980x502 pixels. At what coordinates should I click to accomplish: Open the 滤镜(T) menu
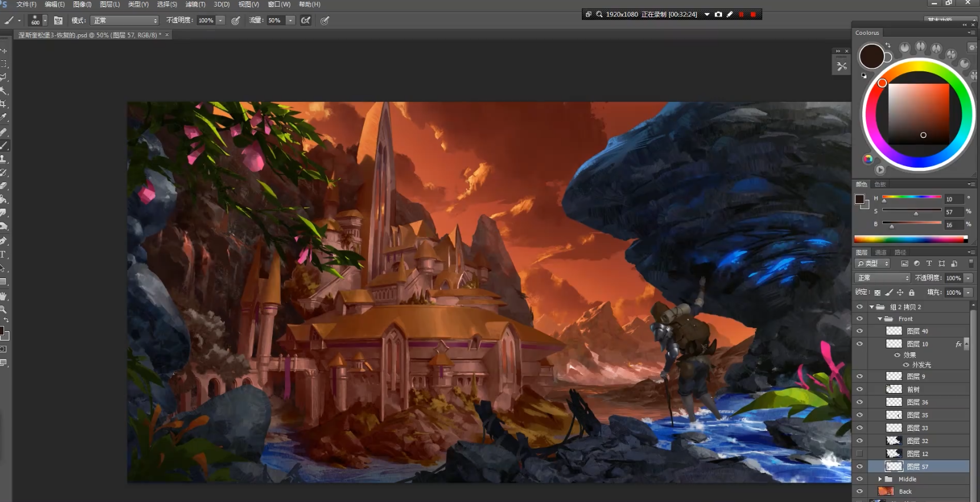[196, 4]
